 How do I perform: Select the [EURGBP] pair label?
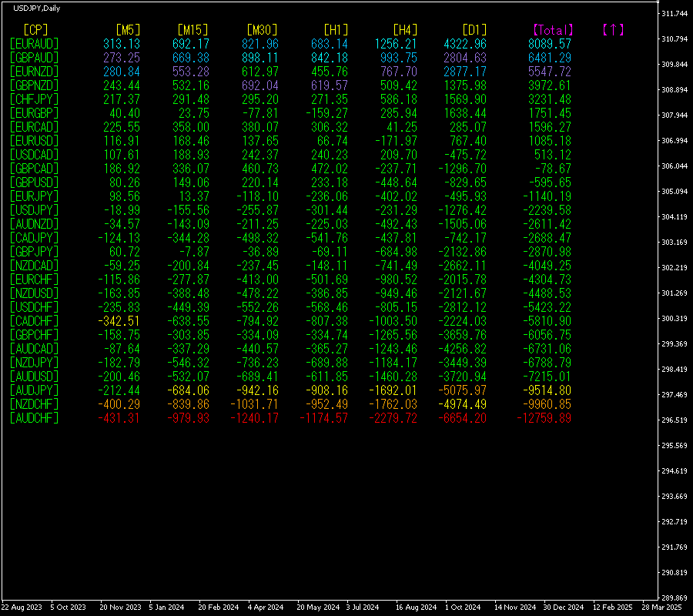pyautogui.click(x=34, y=113)
